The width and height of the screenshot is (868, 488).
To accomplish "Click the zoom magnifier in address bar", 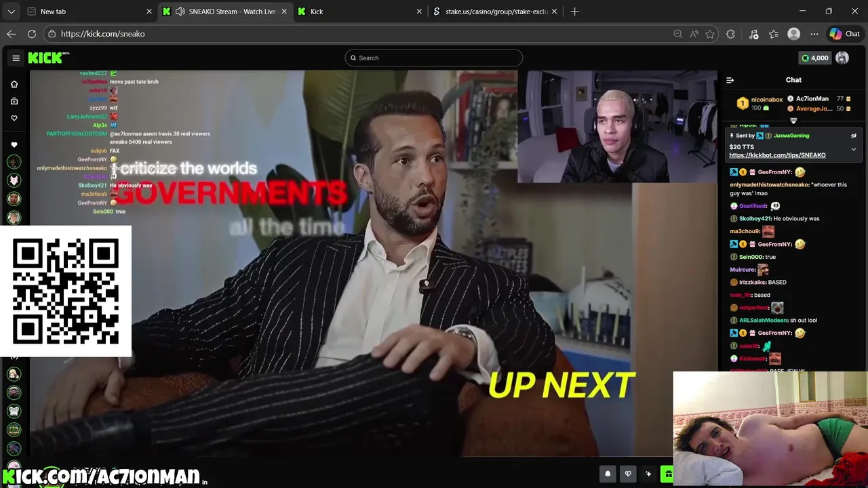I will click(x=677, y=34).
